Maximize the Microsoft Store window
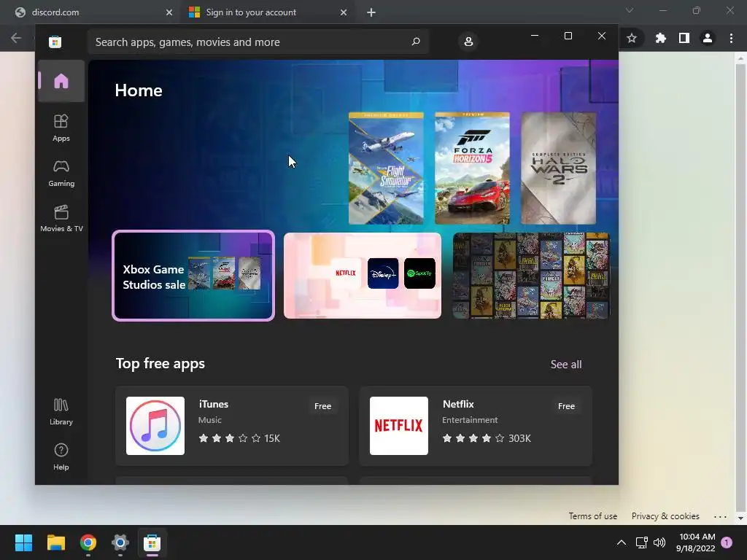The height and width of the screenshot is (560, 747). point(568,36)
